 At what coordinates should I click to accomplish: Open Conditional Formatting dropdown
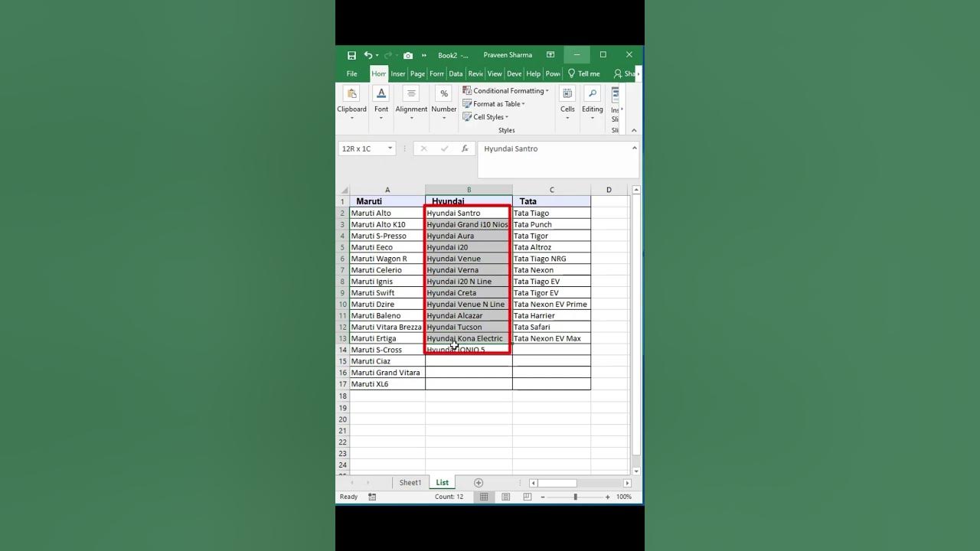click(x=505, y=90)
